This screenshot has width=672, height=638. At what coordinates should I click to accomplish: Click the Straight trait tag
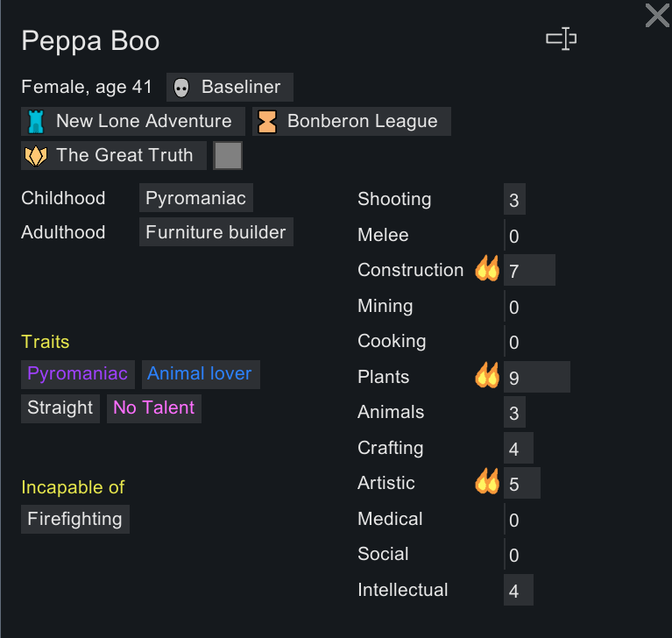coord(60,408)
